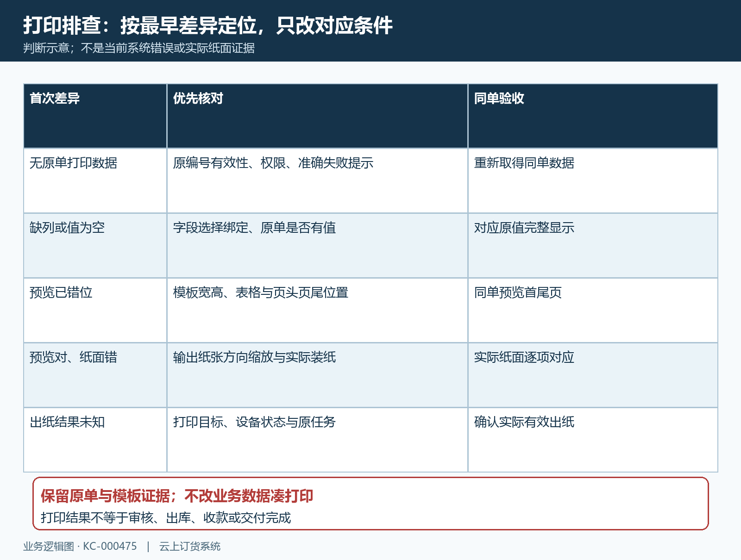Select the cell "输出纸张方向缩放与实际装纸"
The width and height of the screenshot is (741, 560).
(317, 375)
